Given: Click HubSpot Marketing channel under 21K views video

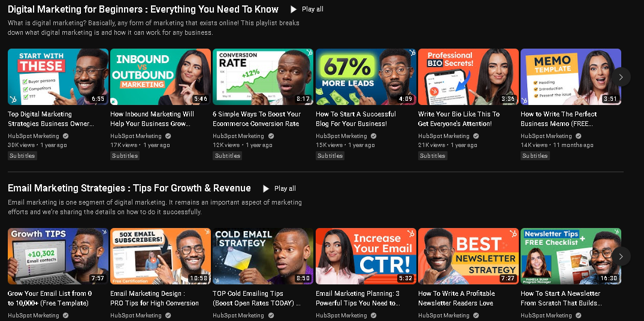Looking at the screenshot, I should (443, 136).
